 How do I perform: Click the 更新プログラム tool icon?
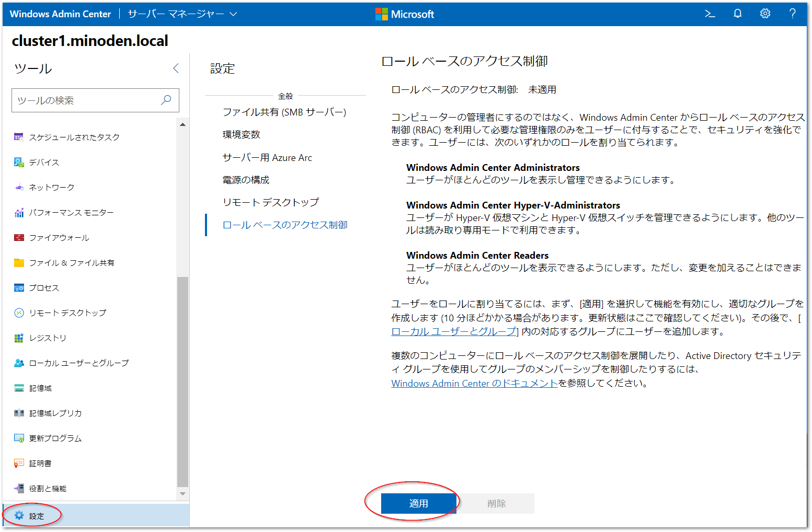click(19, 438)
